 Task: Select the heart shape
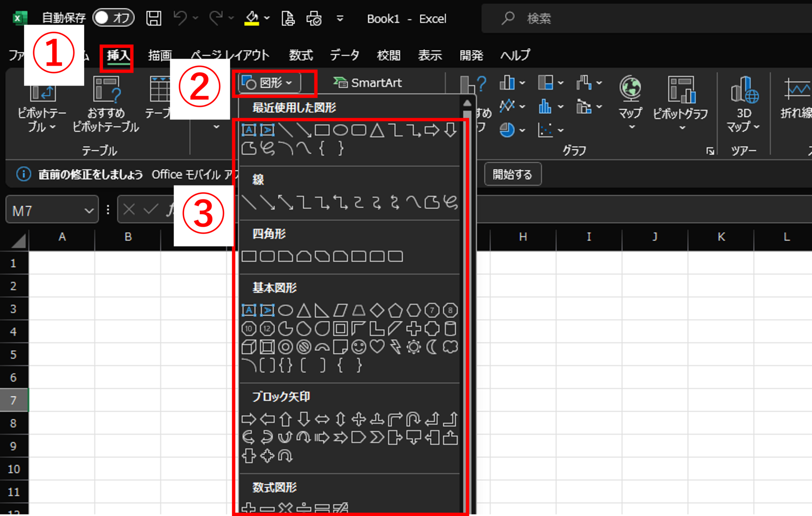click(376, 347)
